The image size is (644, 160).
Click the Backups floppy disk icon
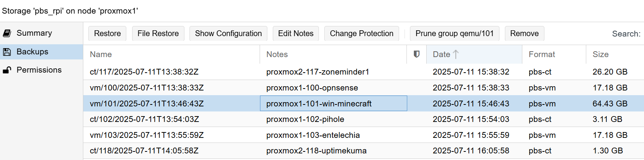(x=7, y=52)
